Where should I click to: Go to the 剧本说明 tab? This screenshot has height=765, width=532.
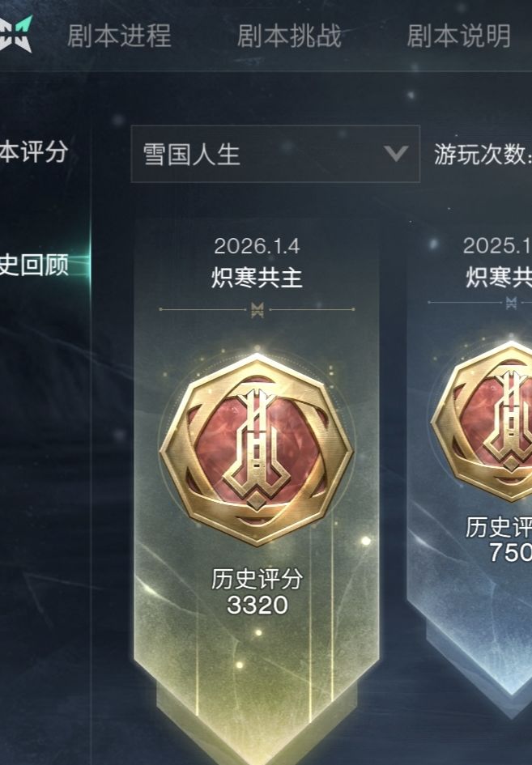click(458, 36)
